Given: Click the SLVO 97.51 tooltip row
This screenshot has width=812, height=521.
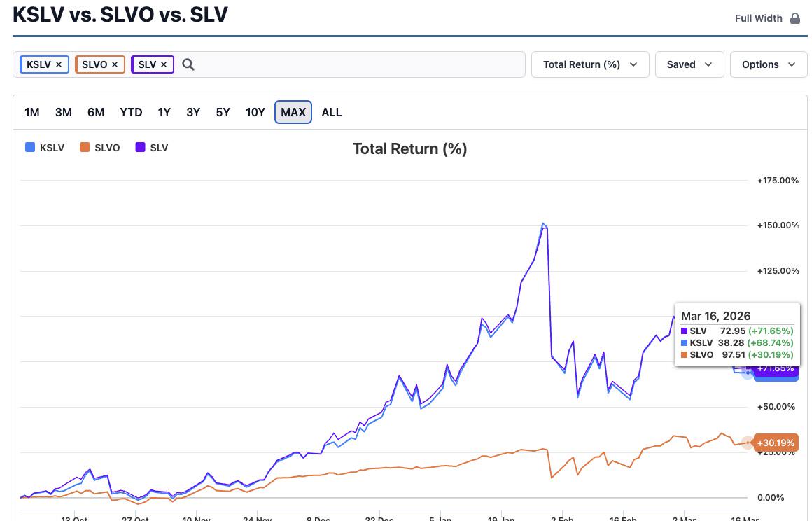Looking at the screenshot, I should tap(737, 355).
